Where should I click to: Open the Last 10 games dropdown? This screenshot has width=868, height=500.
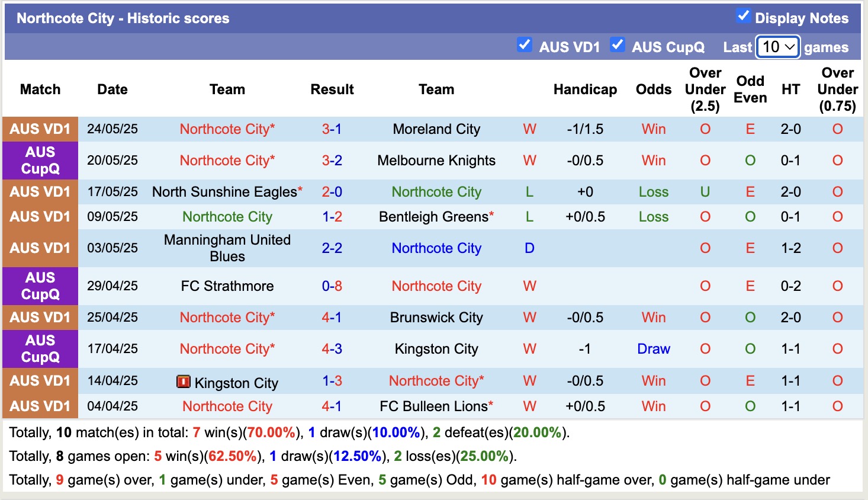coord(778,47)
